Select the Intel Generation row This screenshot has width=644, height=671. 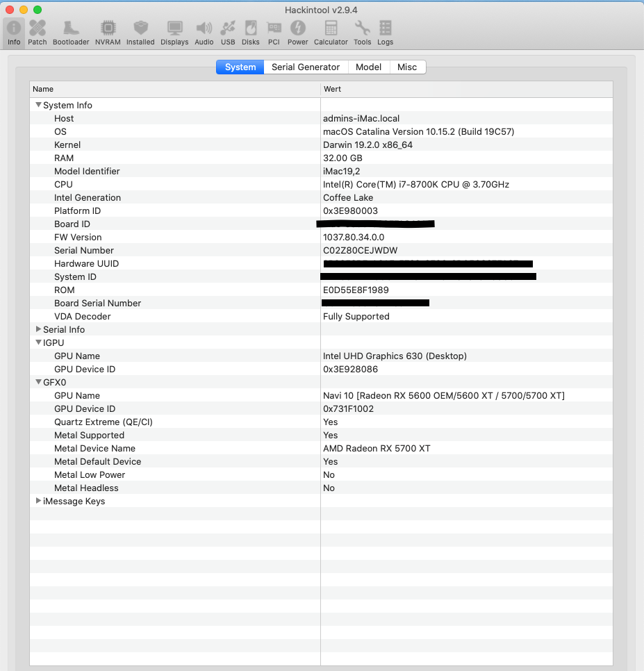pos(322,197)
